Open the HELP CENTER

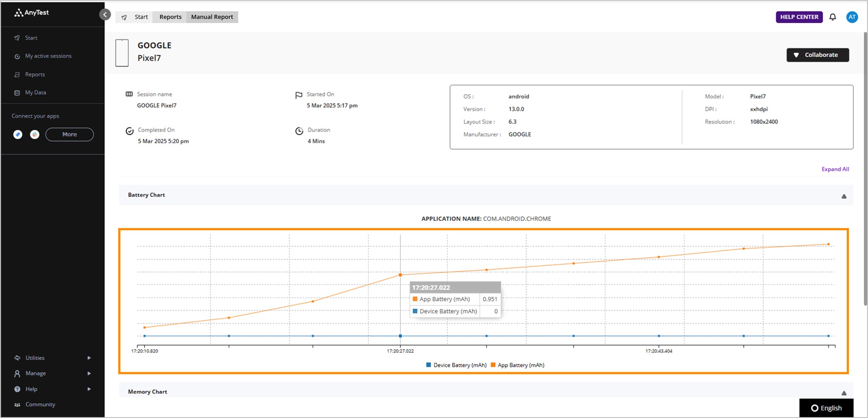coord(799,17)
